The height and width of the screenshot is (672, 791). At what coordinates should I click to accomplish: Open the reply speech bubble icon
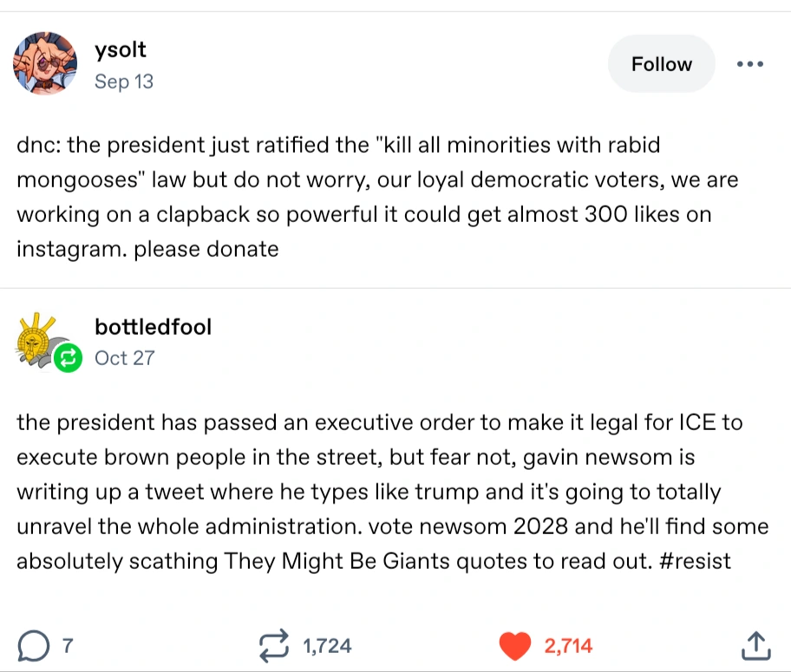32,645
